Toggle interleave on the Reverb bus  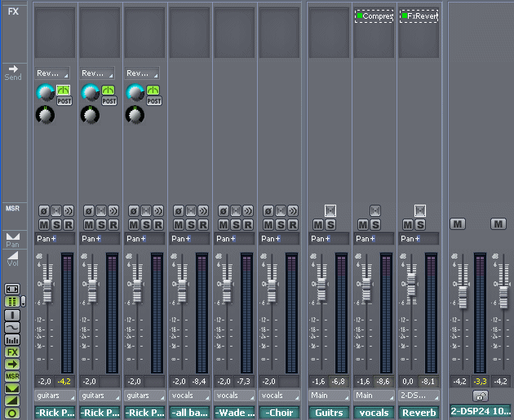(420, 210)
